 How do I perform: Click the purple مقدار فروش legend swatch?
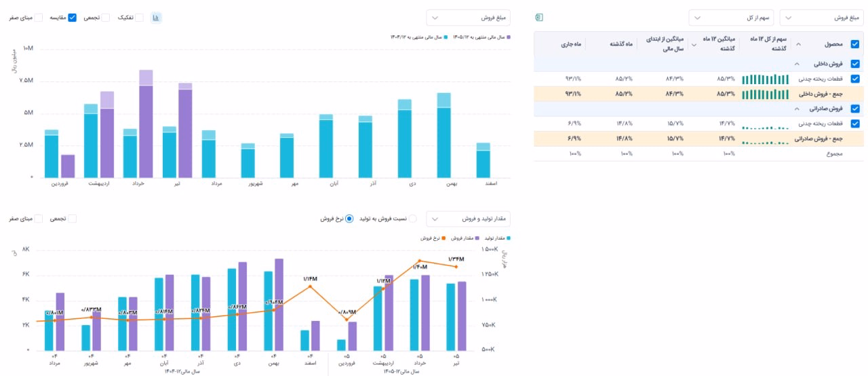pyautogui.click(x=479, y=238)
